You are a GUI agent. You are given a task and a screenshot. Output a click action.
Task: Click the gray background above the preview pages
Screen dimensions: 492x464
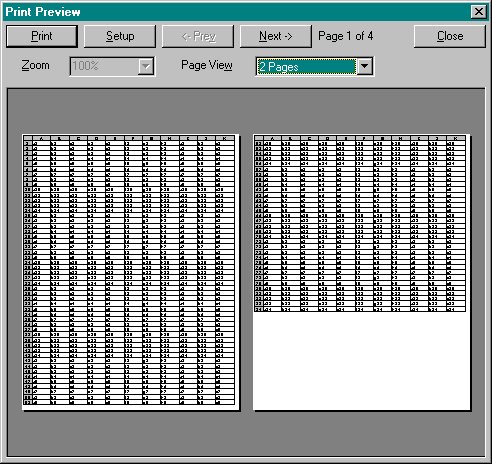pyautogui.click(x=246, y=111)
